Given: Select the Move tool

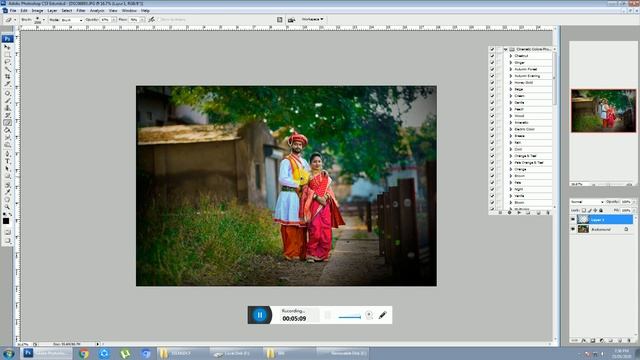Looking at the screenshot, I should [7, 47].
